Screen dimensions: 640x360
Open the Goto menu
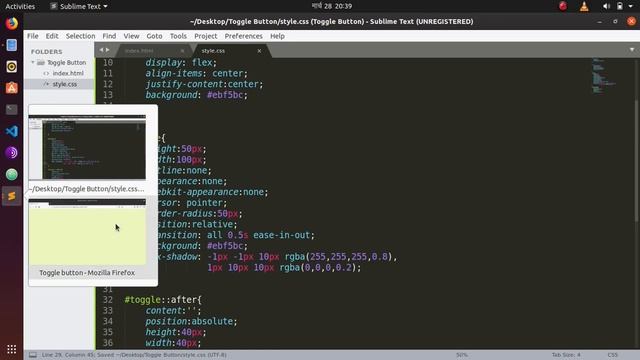[x=154, y=36]
